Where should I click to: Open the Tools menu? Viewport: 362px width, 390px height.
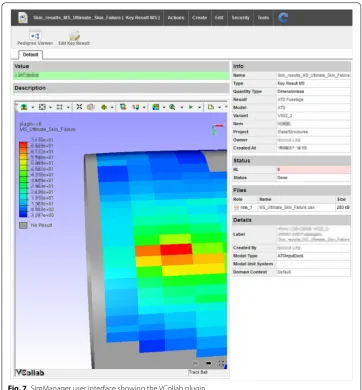263,18
